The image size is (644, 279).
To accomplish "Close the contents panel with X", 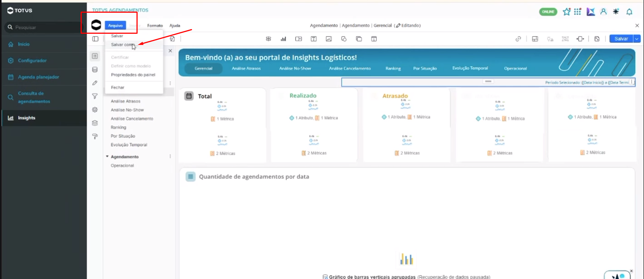I will (x=170, y=51).
